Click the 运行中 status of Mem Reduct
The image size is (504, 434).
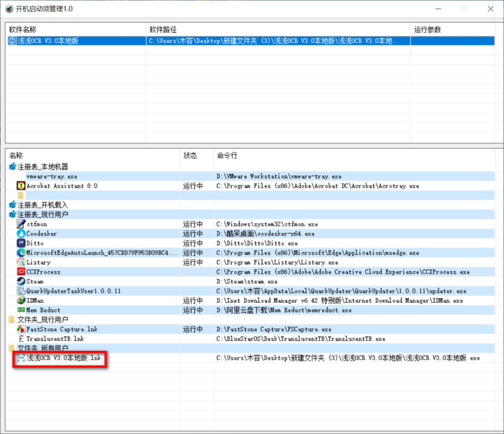pos(193,310)
